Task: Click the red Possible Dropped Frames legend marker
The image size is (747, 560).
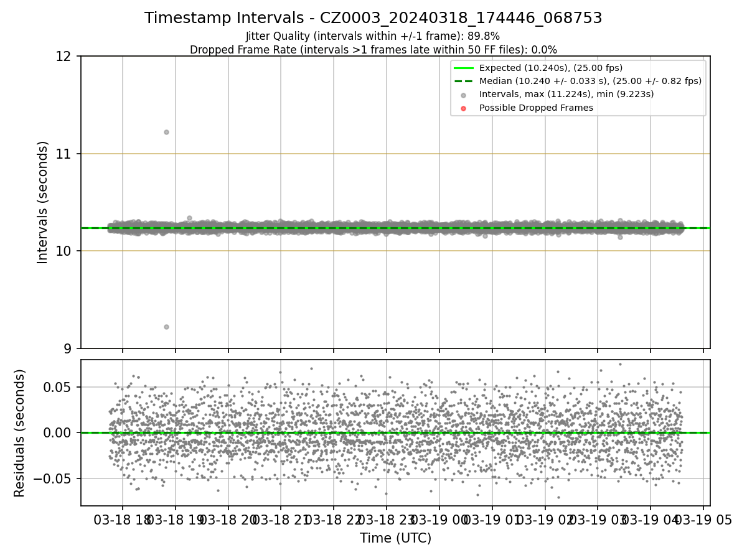Action: point(464,108)
